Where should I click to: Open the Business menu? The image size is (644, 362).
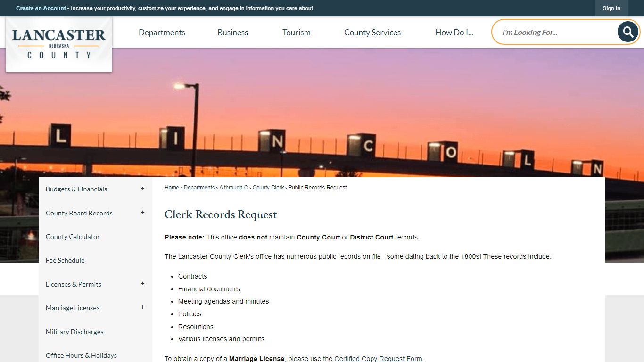233,33
